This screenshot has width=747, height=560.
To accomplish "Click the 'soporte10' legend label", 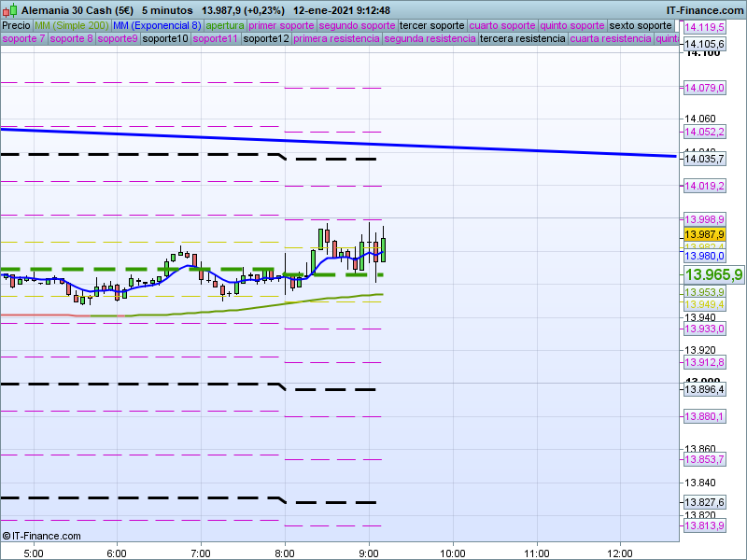I will click(x=164, y=39).
